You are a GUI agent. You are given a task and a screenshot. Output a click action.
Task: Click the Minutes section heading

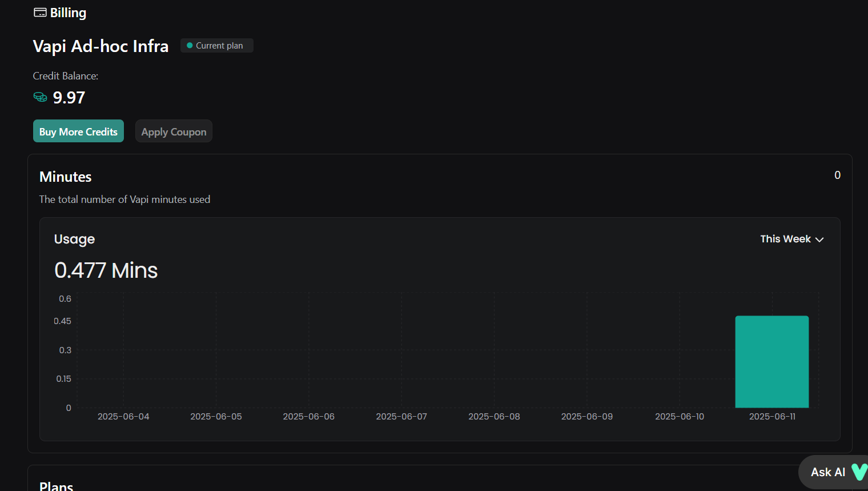66,177
